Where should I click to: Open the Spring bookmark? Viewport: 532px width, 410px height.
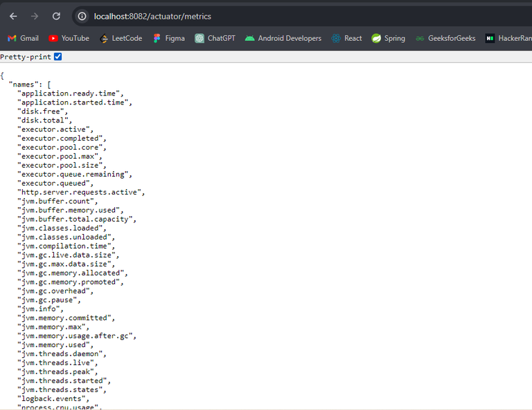point(389,38)
